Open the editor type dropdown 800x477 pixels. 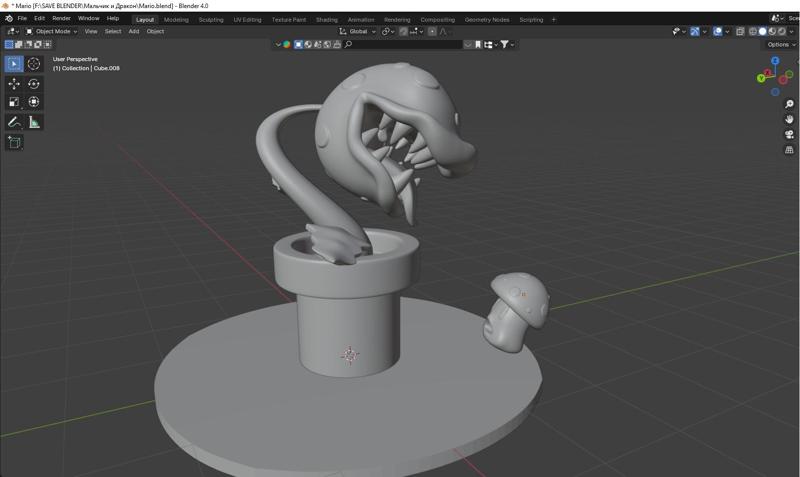[13, 32]
